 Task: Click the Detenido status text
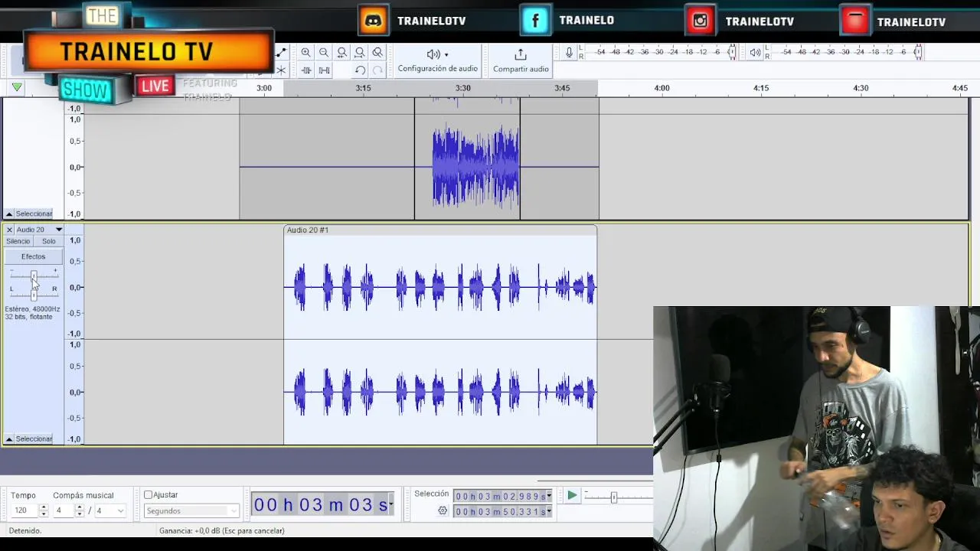click(x=25, y=530)
